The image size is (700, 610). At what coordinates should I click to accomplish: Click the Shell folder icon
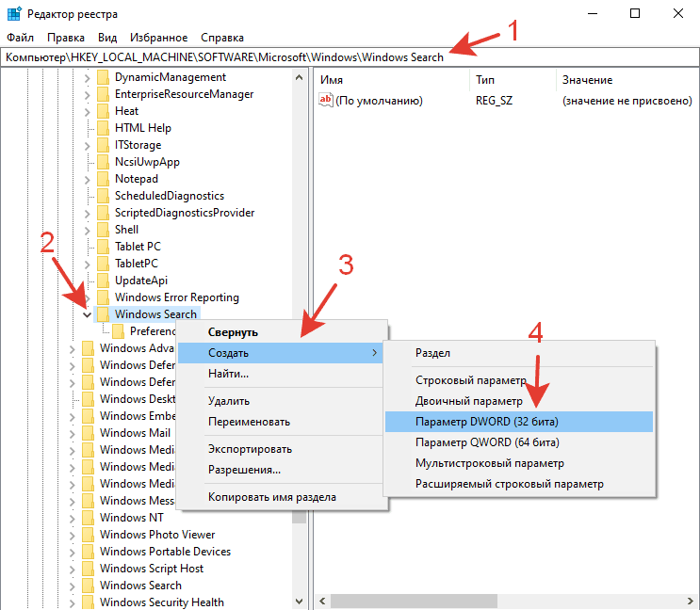click(x=103, y=230)
